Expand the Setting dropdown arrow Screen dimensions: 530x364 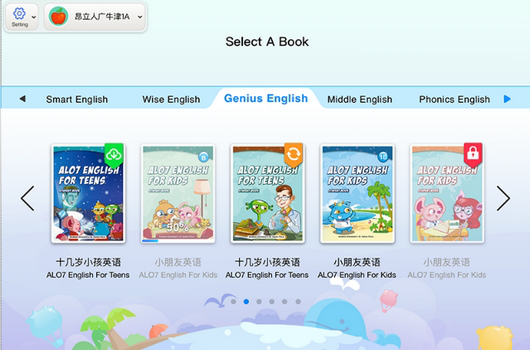pyautogui.click(x=33, y=17)
